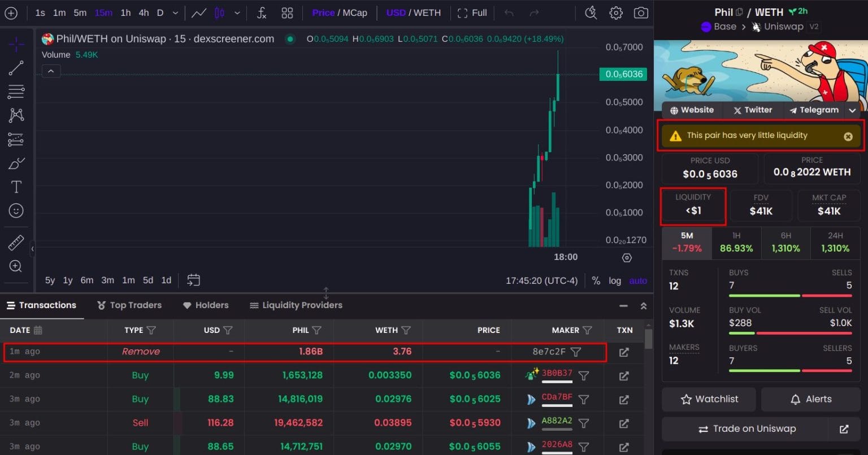Expand the extra timeframes dropdown arrow

coord(175,12)
